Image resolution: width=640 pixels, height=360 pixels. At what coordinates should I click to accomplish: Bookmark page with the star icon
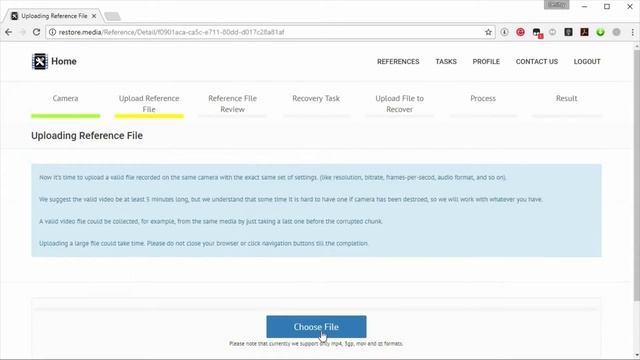488,32
